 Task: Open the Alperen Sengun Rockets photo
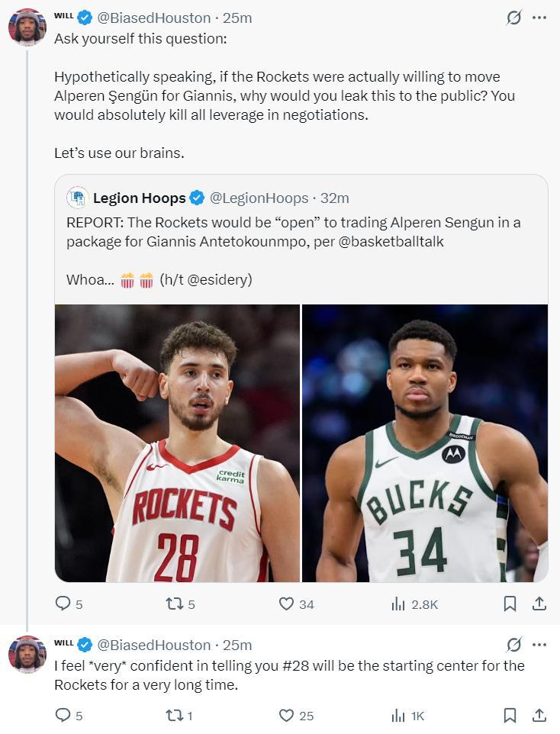tap(177, 443)
